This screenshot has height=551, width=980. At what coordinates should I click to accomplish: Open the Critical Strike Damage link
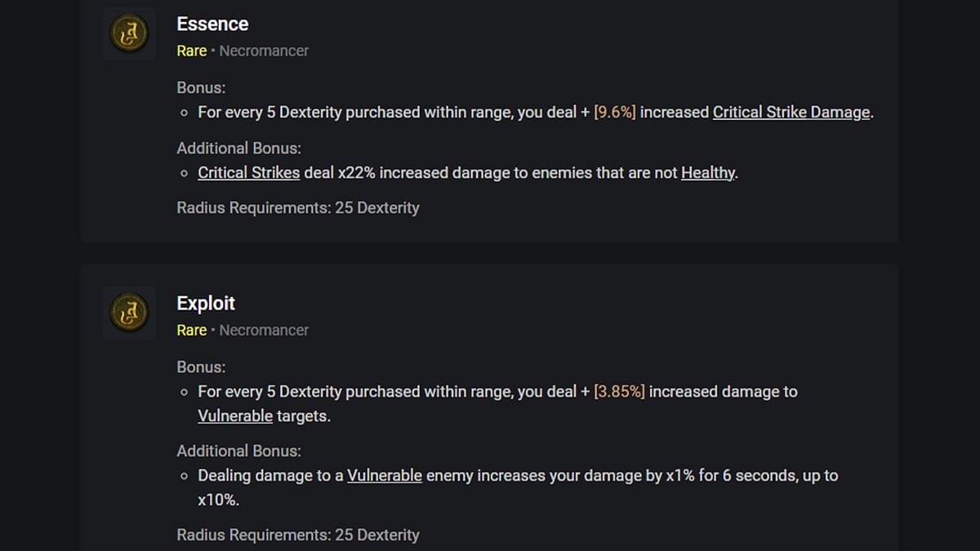pos(791,113)
